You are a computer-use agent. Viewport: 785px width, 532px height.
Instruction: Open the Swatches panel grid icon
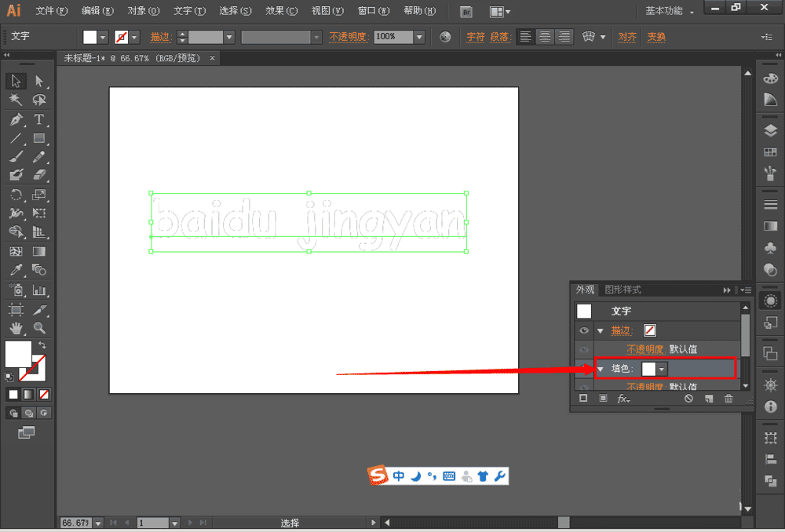click(771, 152)
